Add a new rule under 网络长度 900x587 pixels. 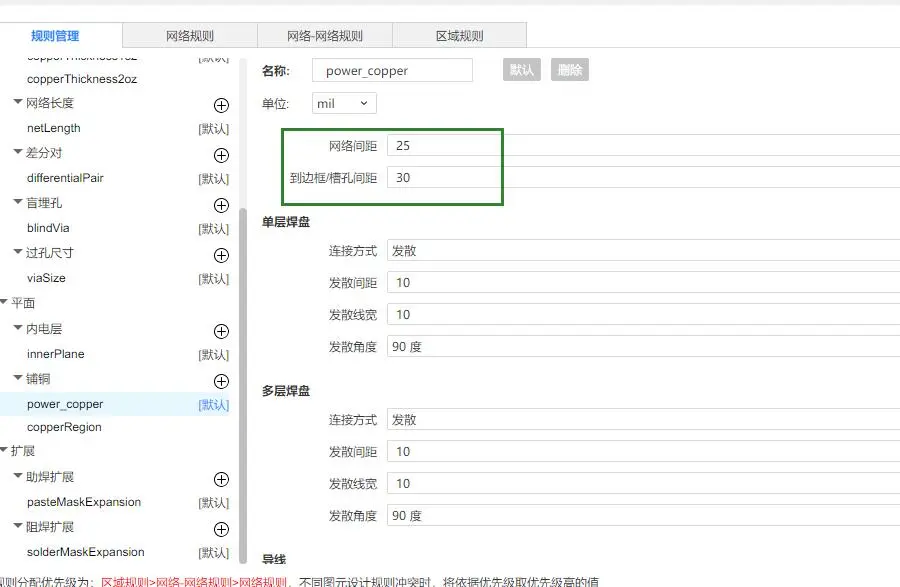221,105
